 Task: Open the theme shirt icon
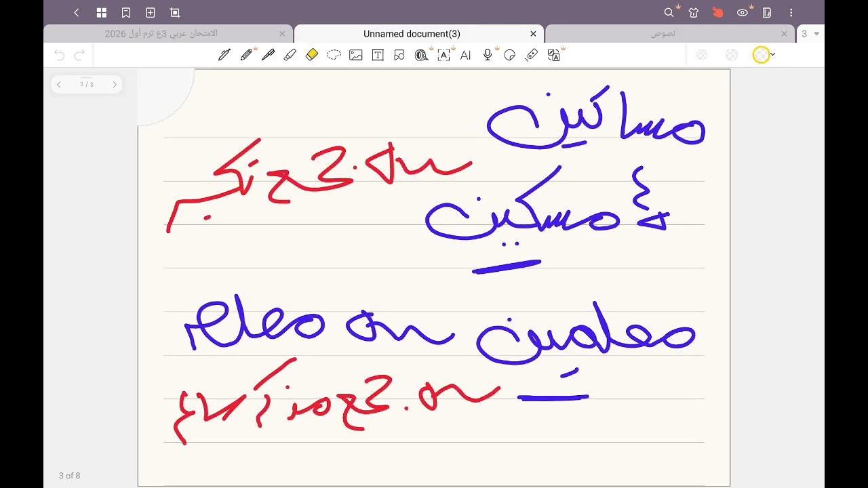[x=693, y=12]
